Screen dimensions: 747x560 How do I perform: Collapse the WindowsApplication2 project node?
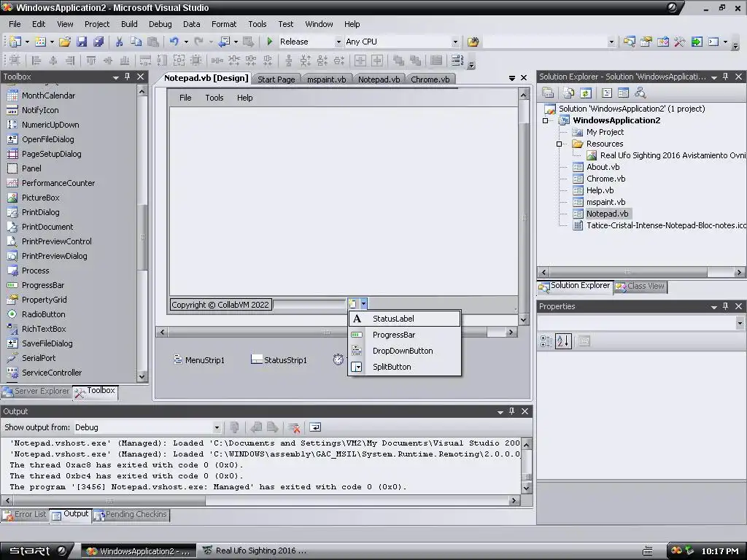pyautogui.click(x=546, y=120)
